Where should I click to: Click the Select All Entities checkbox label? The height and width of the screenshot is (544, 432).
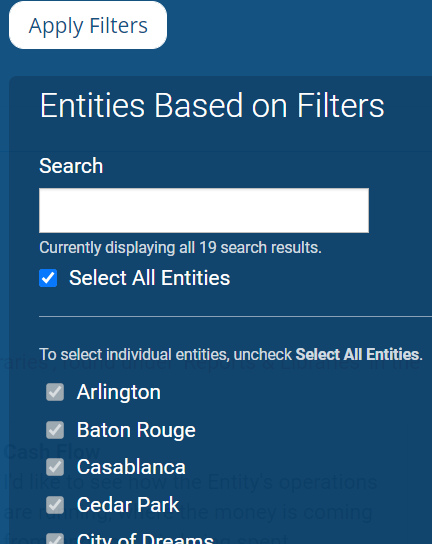tap(149, 278)
